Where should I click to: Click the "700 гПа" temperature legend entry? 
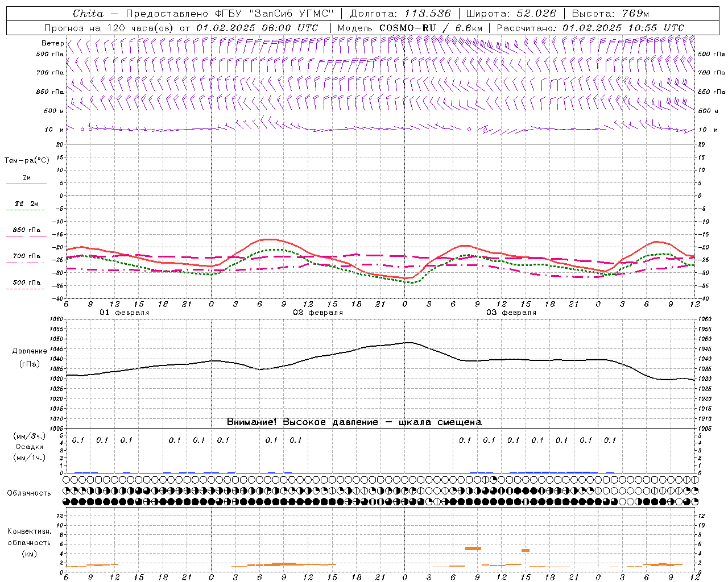click(x=26, y=256)
